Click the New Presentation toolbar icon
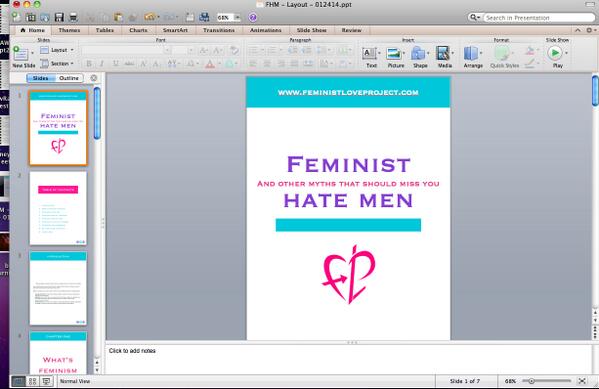The height and width of the screenshot is (389, 599). [x=16, y=17]
